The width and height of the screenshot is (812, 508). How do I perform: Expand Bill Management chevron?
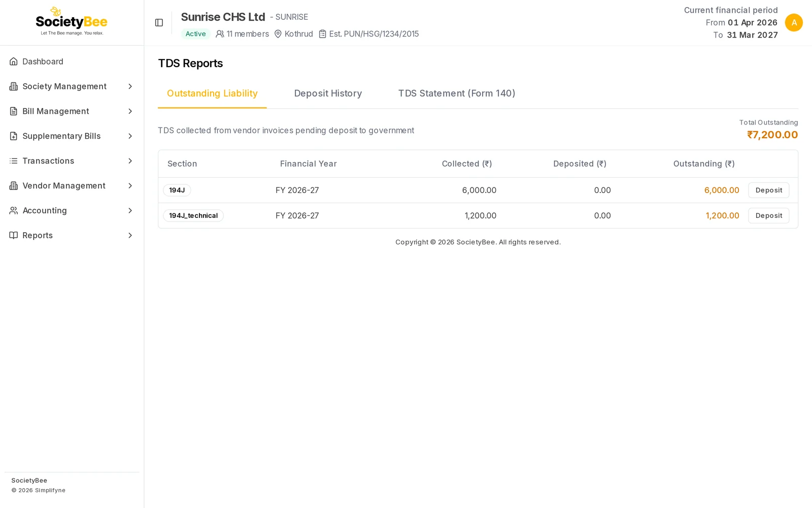[130, 111]
